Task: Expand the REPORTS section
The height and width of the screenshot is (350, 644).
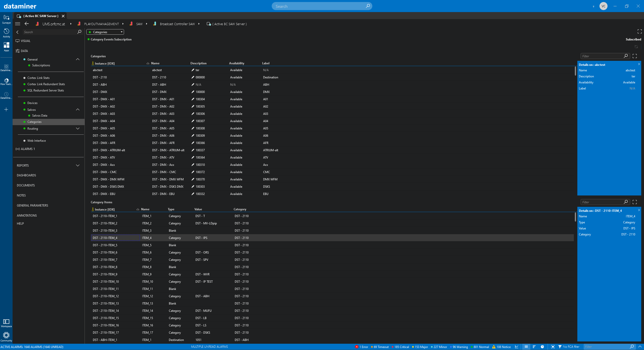Action: coord(78,165)
